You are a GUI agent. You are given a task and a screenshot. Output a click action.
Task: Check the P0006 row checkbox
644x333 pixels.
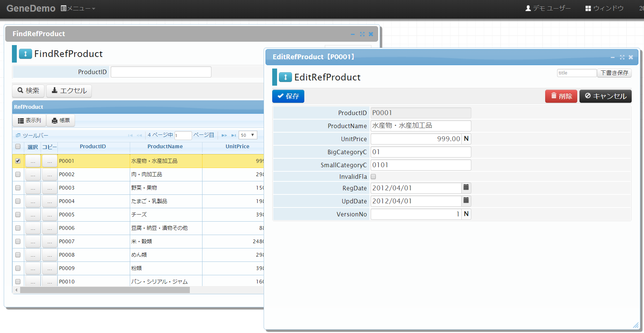point(18,228)
